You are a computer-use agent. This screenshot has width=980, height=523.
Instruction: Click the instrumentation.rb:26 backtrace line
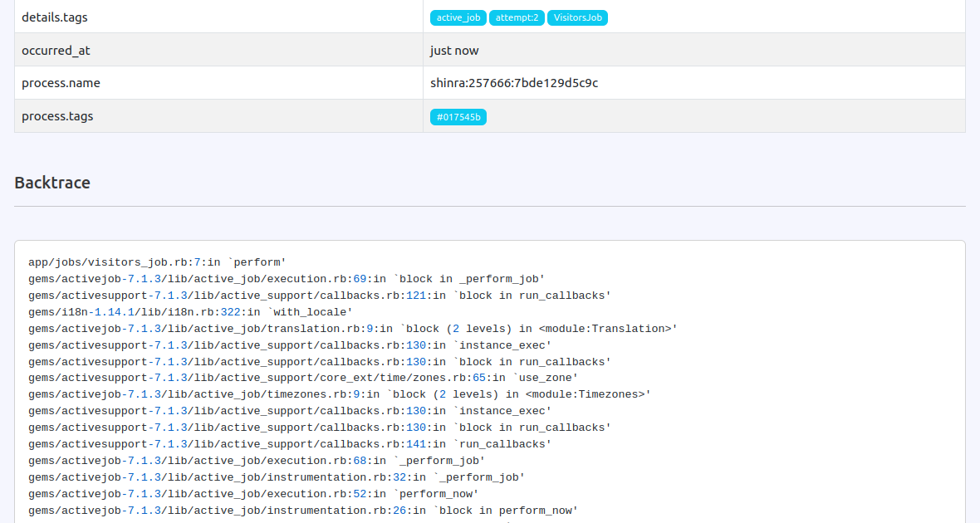[x=303, y=511]
